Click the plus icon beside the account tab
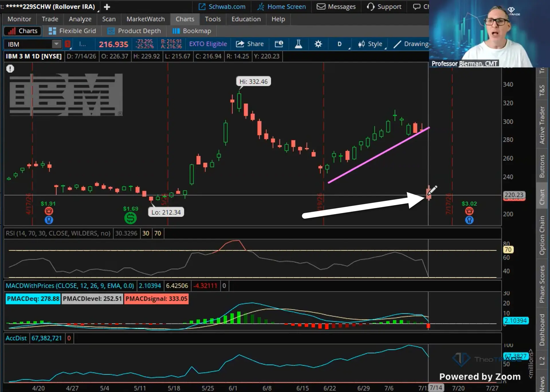 pos(107,7)
